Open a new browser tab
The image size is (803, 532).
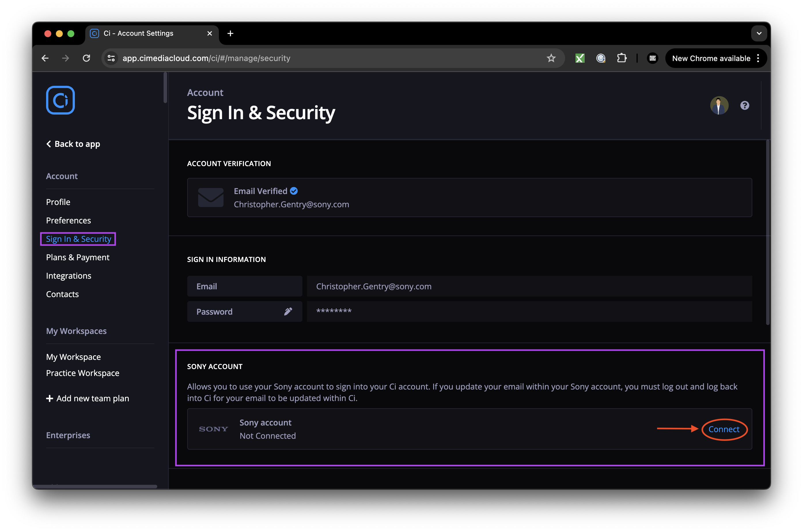(230, 33)
